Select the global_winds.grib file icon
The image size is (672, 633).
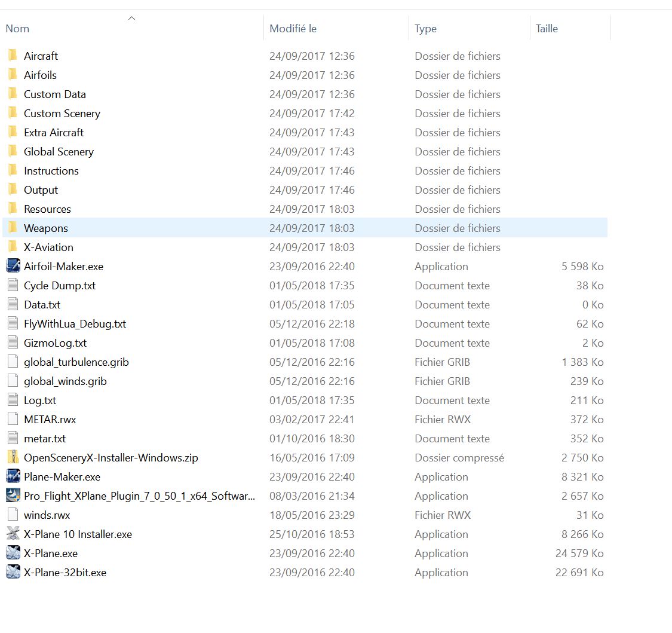(x=13, y=381)
